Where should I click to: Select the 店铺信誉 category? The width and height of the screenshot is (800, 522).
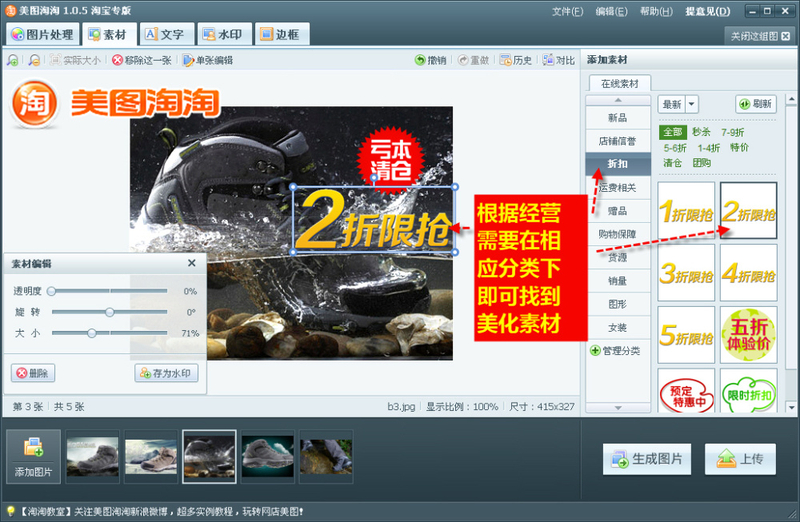(618, 141)
